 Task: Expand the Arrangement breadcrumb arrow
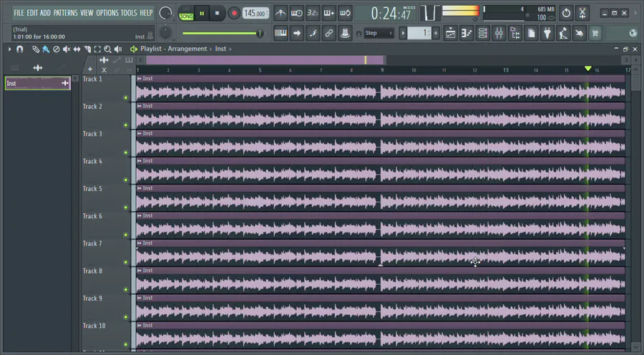[x=211, y=49]
